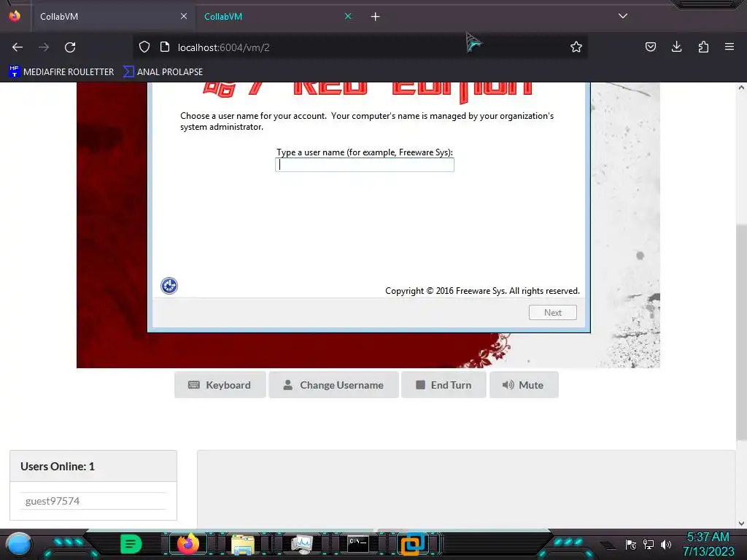Open the Firefox hamburger menu
Image resolution: width=747 pixels, height=560 pixels.
pos(729,47)
